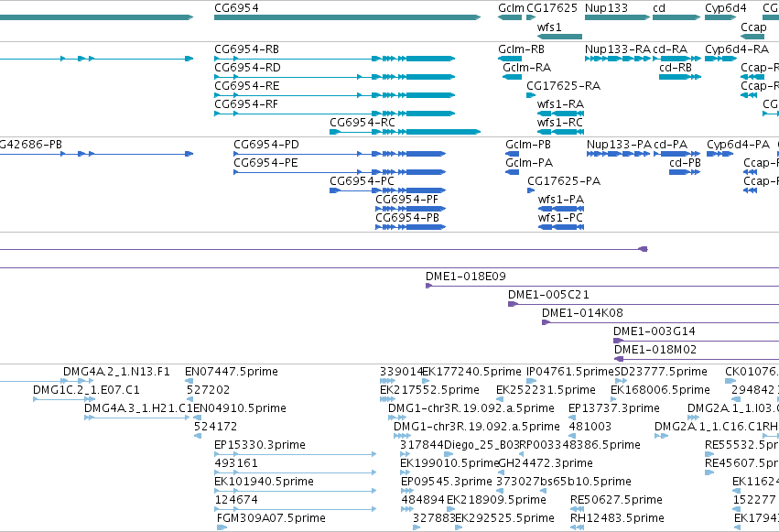Screen dimensions: 779x532
Task: Open the Nup133-RA transcript
Action: (618, 49)
